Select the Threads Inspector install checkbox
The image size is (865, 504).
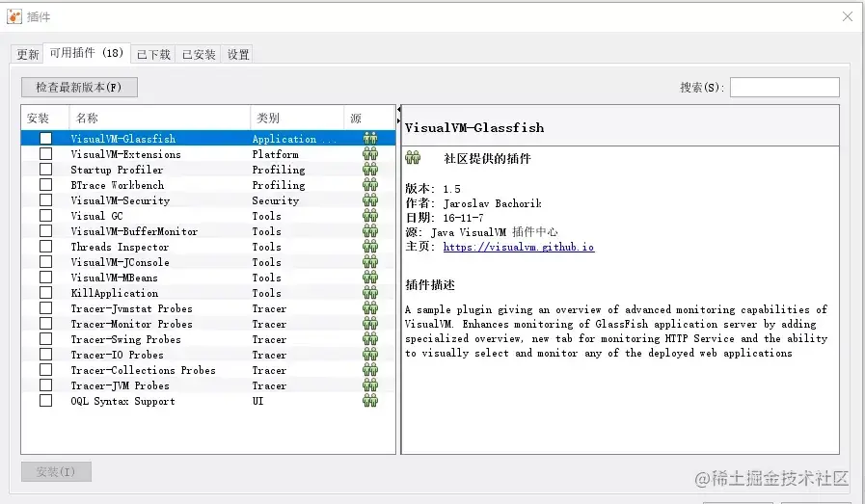(45, 247)
